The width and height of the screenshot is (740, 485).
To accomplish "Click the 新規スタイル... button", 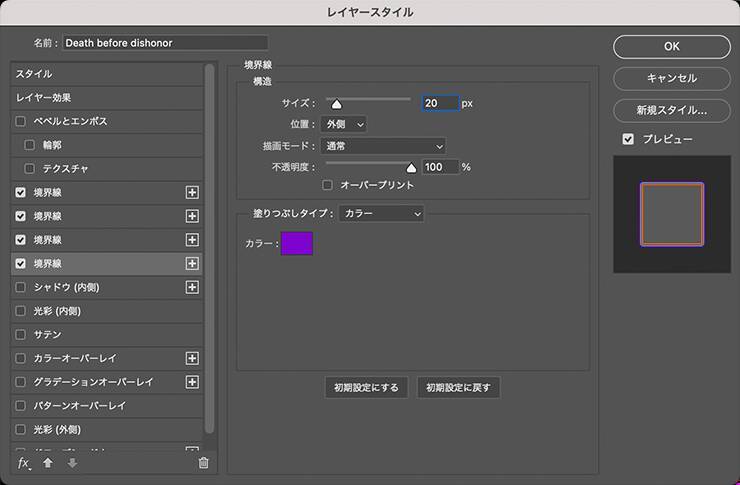I will (x=671, y=110).
